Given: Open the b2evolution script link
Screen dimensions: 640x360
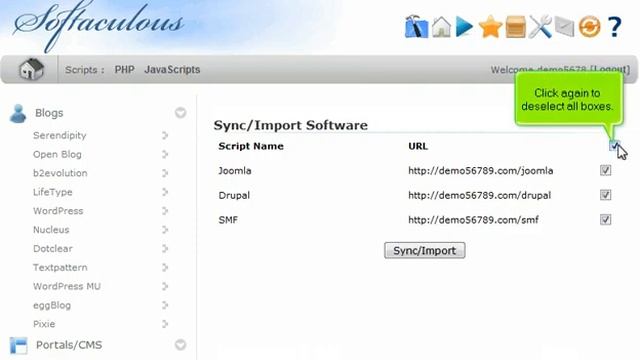Looking at the screenshot, I should coord(60,173).
